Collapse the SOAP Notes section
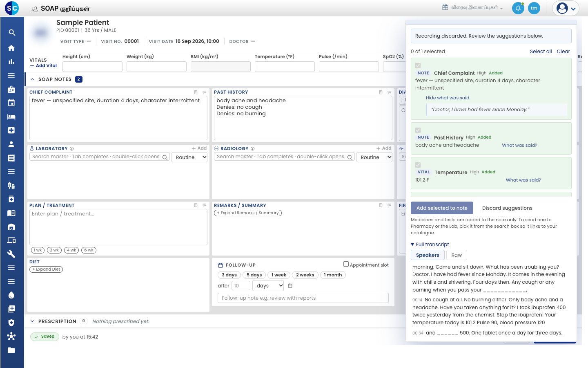 (33, 79)
